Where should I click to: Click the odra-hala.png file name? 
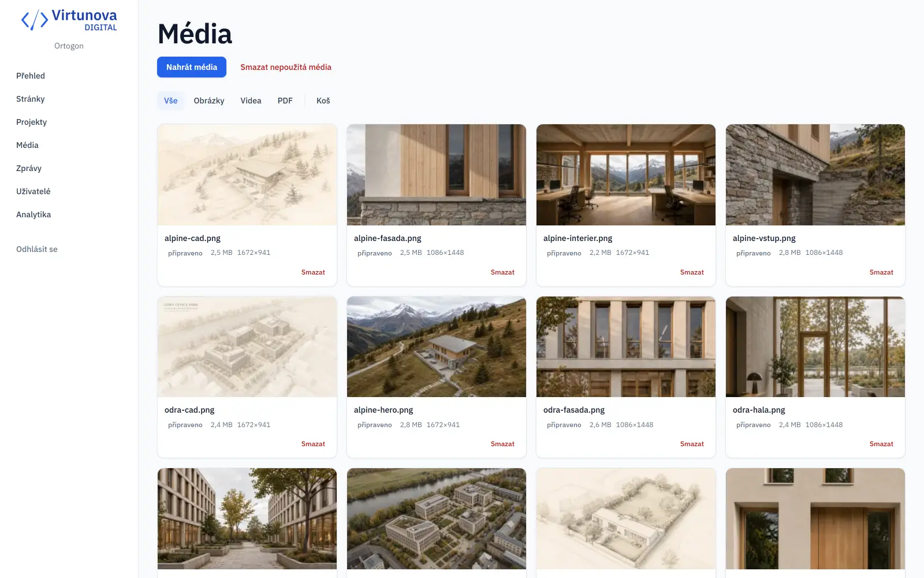(759, 410)
